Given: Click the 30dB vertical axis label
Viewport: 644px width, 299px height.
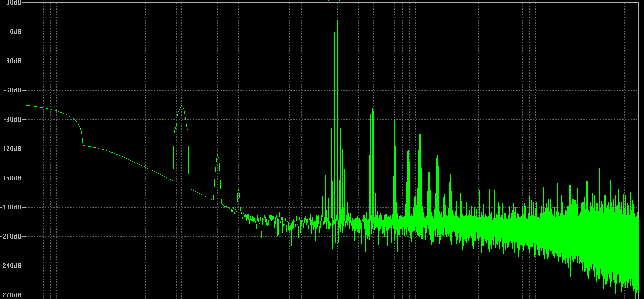Looking at the screenshot, I should 14,2.
